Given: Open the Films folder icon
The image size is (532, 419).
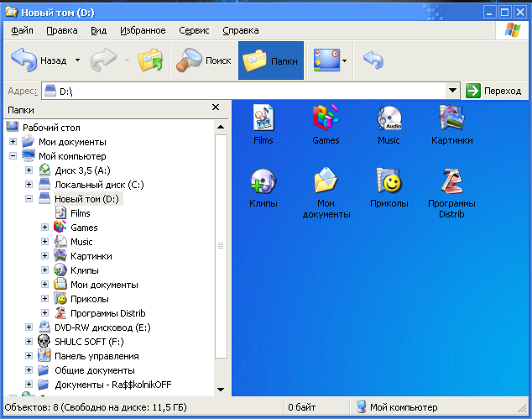Looking at the screenshot, I should [x=263, y=118].
